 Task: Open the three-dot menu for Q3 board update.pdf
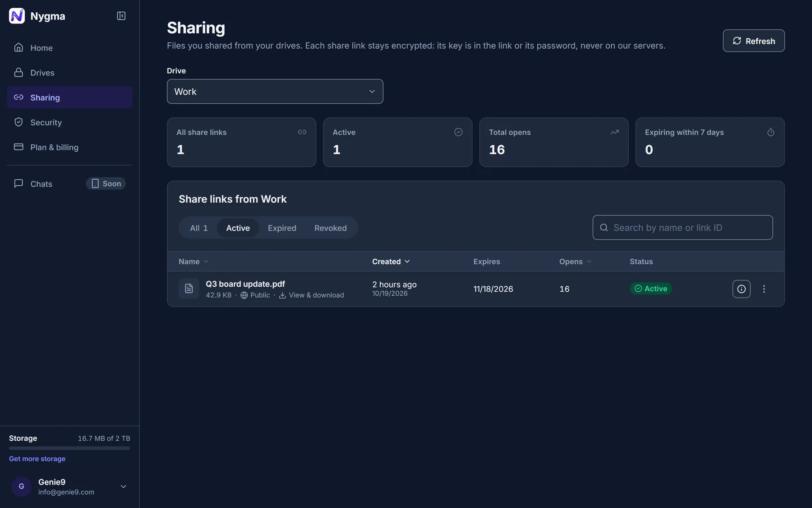pyautogui.click(x=764, y=289)
